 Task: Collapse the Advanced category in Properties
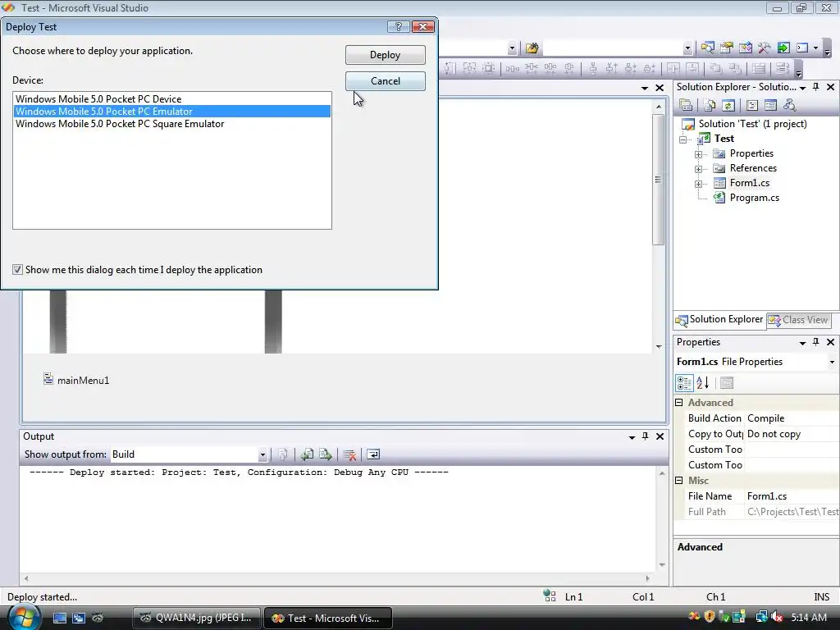679,402
